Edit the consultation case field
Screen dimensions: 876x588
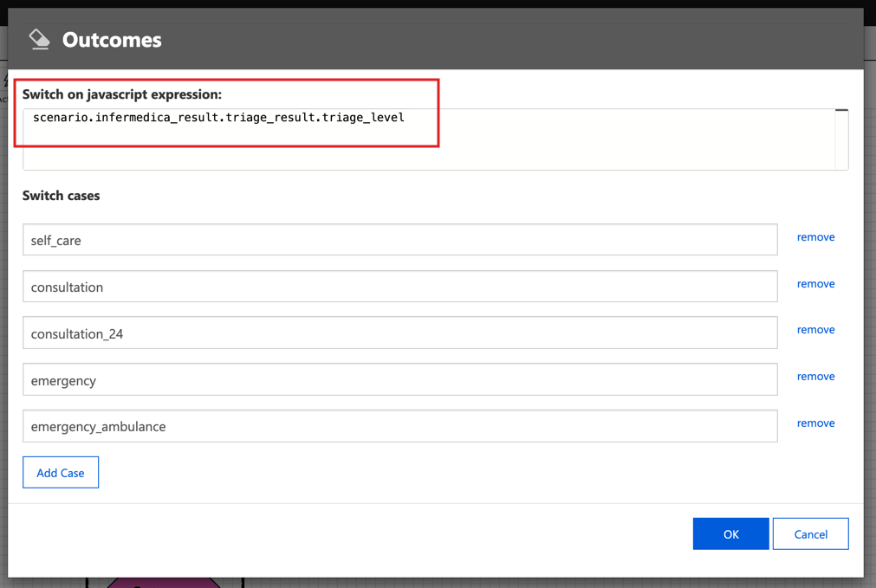400,287
